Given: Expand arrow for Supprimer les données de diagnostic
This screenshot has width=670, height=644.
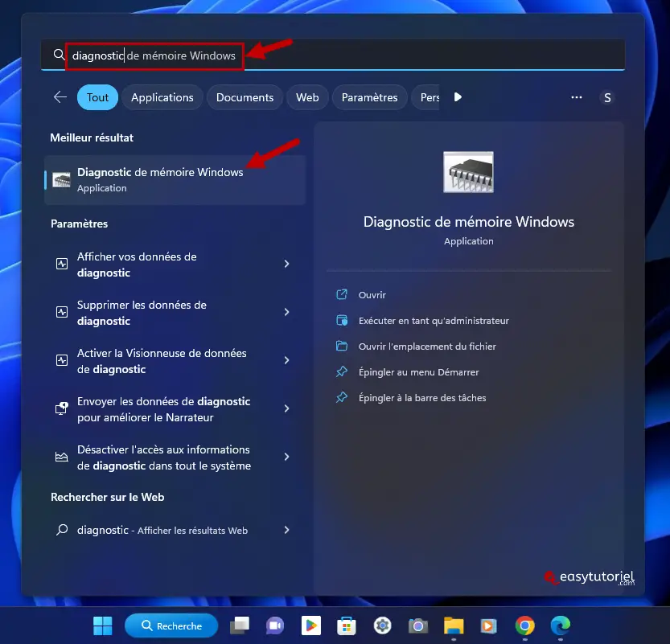Looking at the screenshot, I should point(286,312).
